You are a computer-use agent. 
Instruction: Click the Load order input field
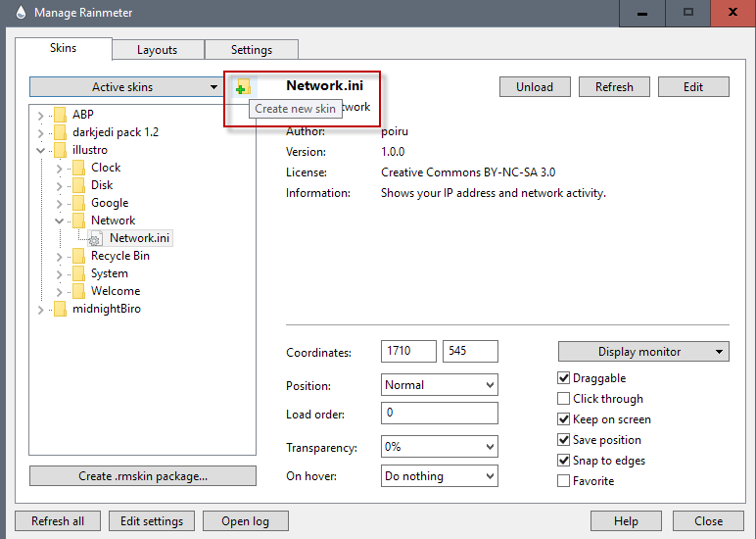click(440, 413)
